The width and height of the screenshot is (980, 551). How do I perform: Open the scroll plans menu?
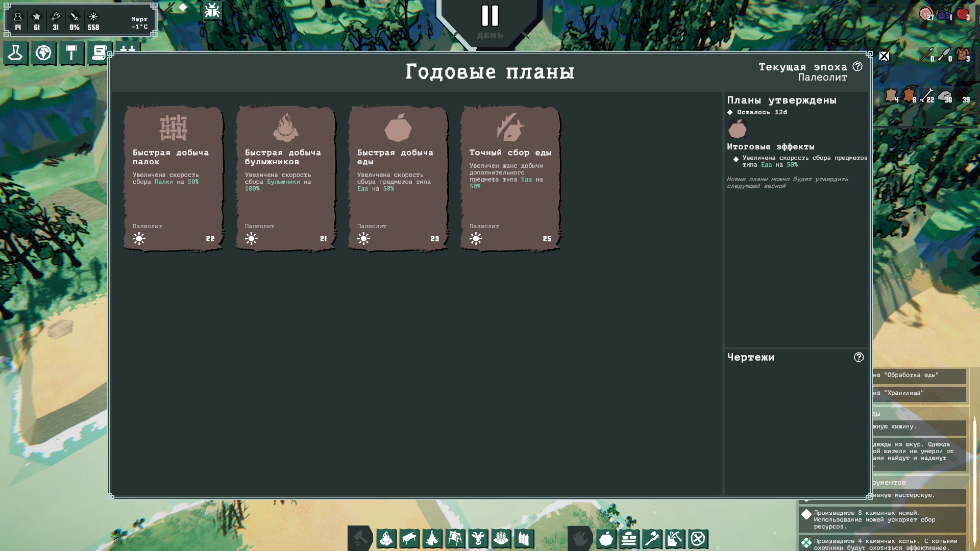click(x=99, y=53)
